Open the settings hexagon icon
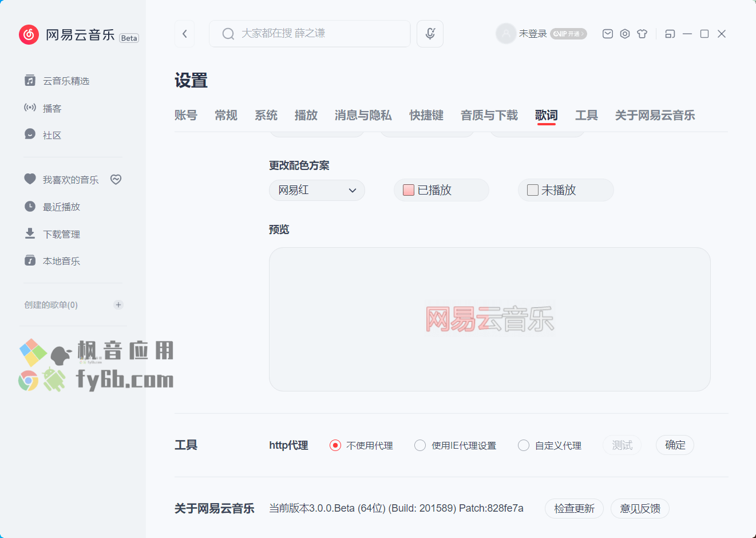Viewport: 756px width, 538px height. 625,34
